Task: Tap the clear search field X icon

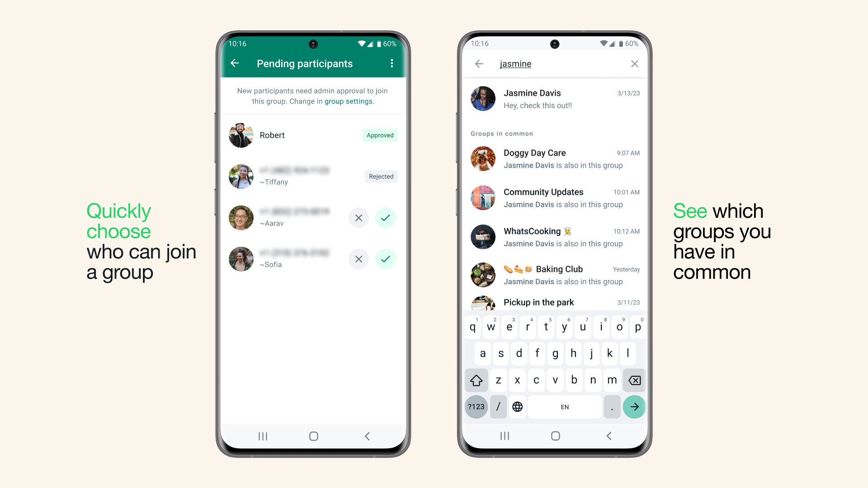Action: click(634, 64)
